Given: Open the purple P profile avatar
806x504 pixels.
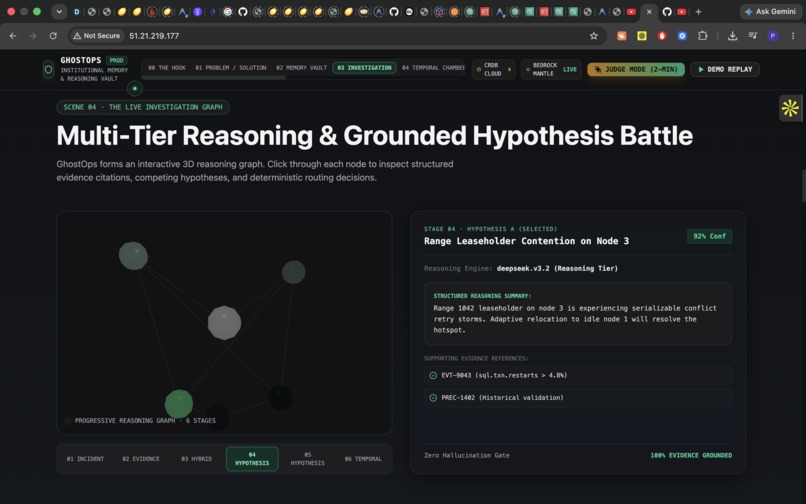Looking at the screenshot, I should click(773, 36).
